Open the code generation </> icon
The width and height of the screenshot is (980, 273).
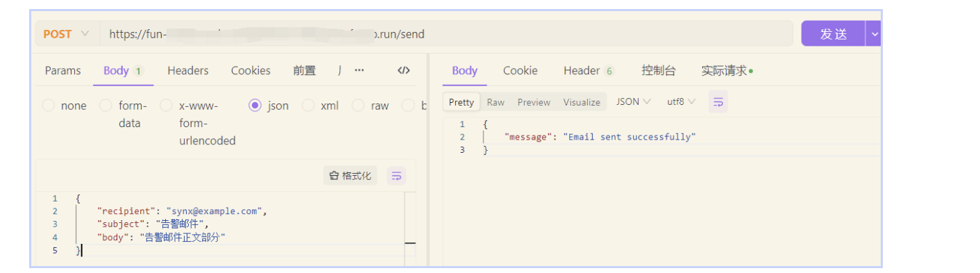tap(403, 71)
